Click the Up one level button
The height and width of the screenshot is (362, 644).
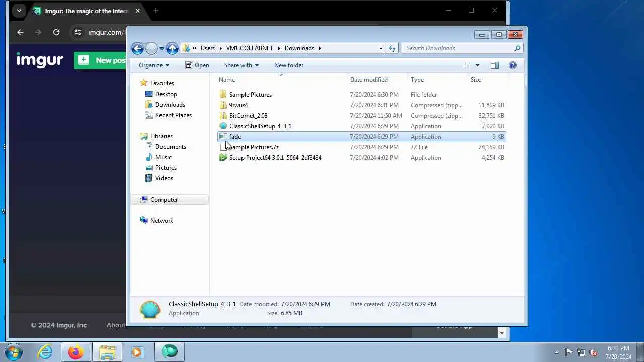pos(172,48)
